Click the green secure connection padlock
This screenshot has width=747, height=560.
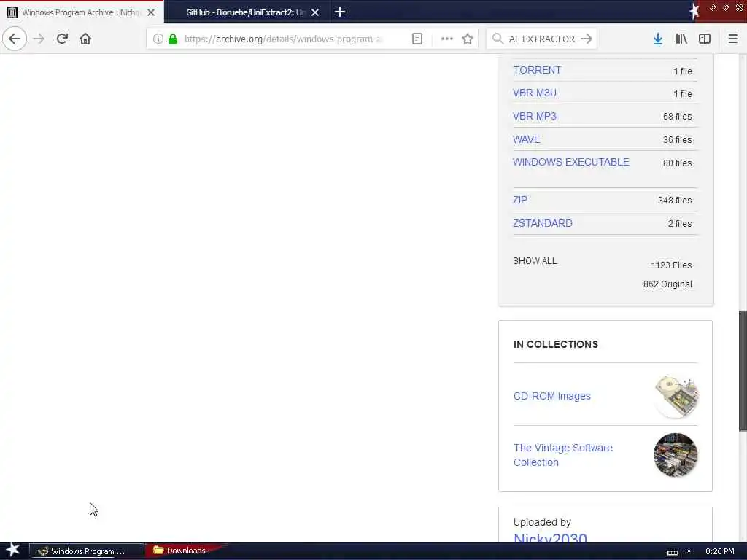[173, 39]
